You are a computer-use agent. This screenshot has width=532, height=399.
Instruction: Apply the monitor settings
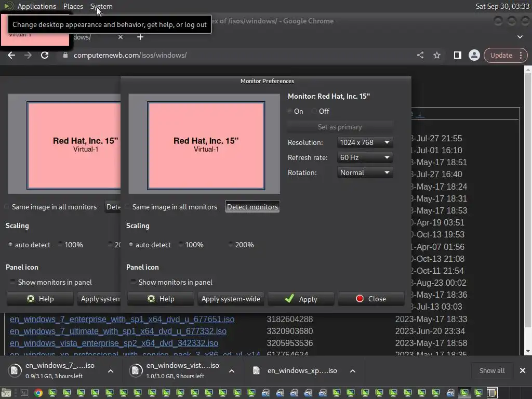pyautogui.click(x=301, y=299)
